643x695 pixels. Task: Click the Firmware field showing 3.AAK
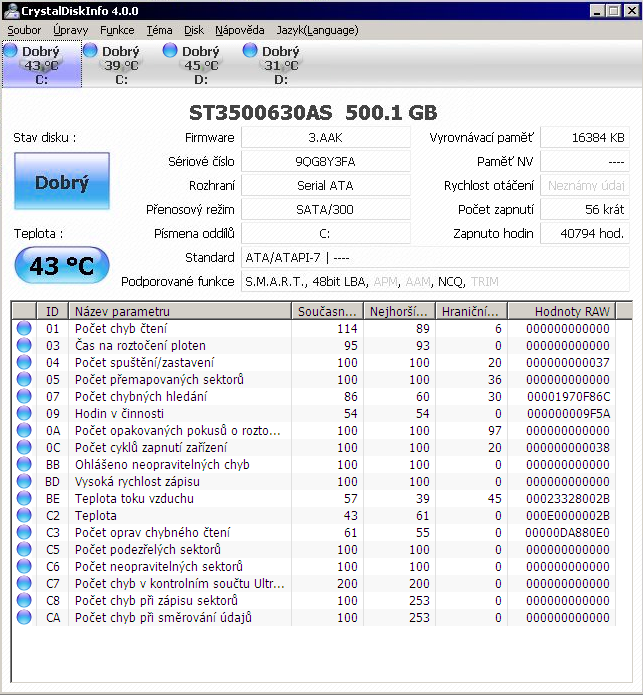[326, 138]
